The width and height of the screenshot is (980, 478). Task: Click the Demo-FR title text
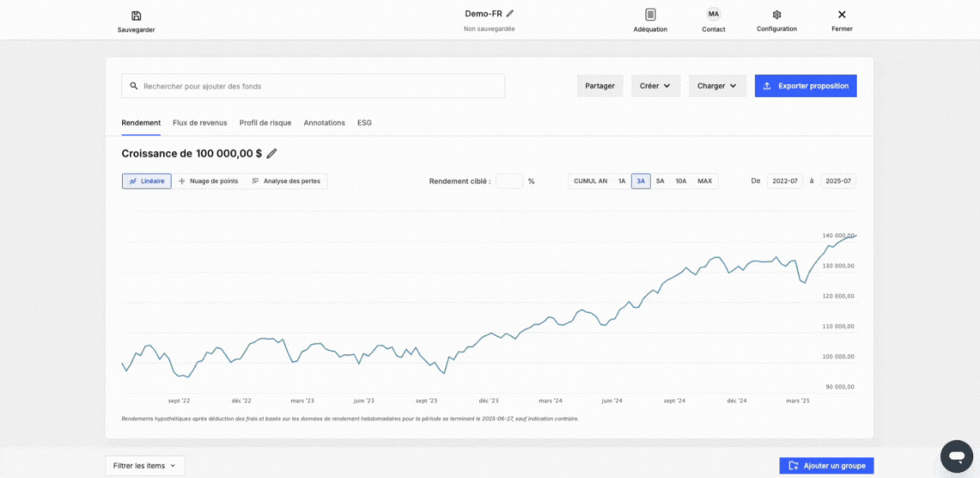(x=483, y=13)
